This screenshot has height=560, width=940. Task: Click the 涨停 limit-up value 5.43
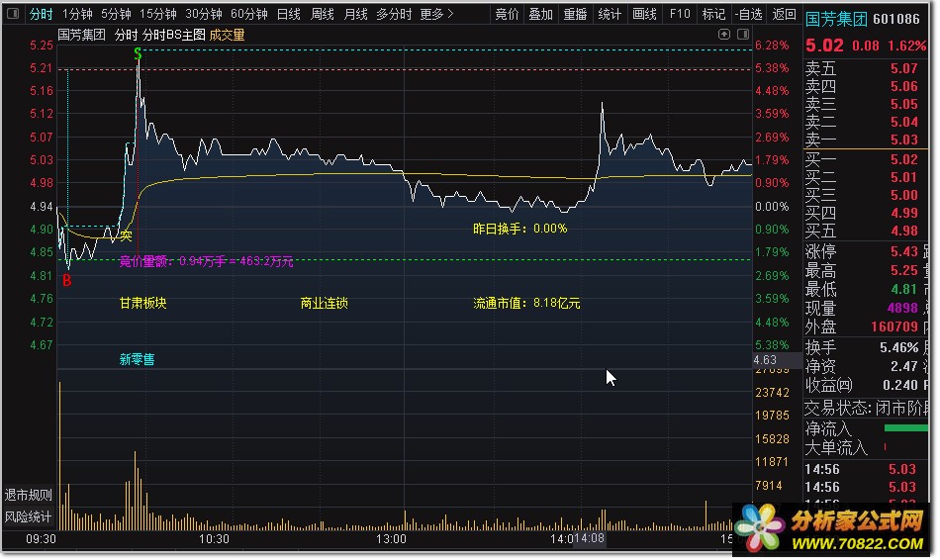tap(904, 252)
